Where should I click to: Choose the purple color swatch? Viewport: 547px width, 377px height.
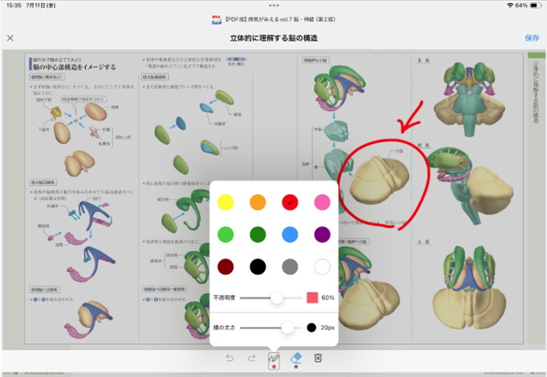(x=322, y=234)
